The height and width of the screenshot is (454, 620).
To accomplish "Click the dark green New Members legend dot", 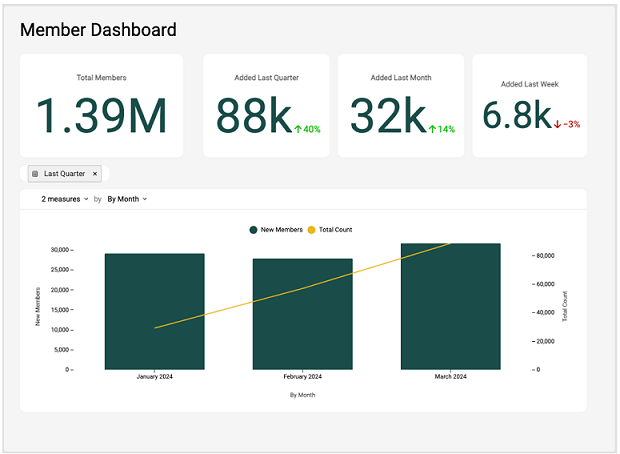I will (x=253, y=230).
